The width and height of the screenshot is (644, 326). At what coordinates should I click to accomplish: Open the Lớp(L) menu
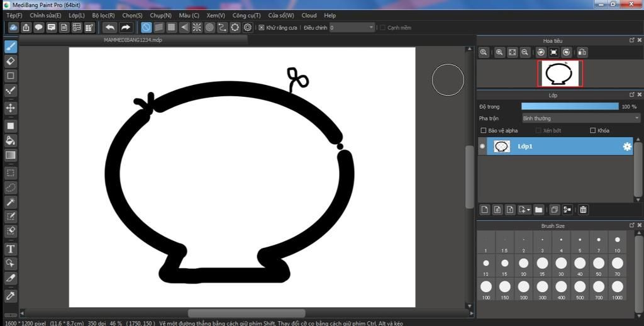[77, 15]
